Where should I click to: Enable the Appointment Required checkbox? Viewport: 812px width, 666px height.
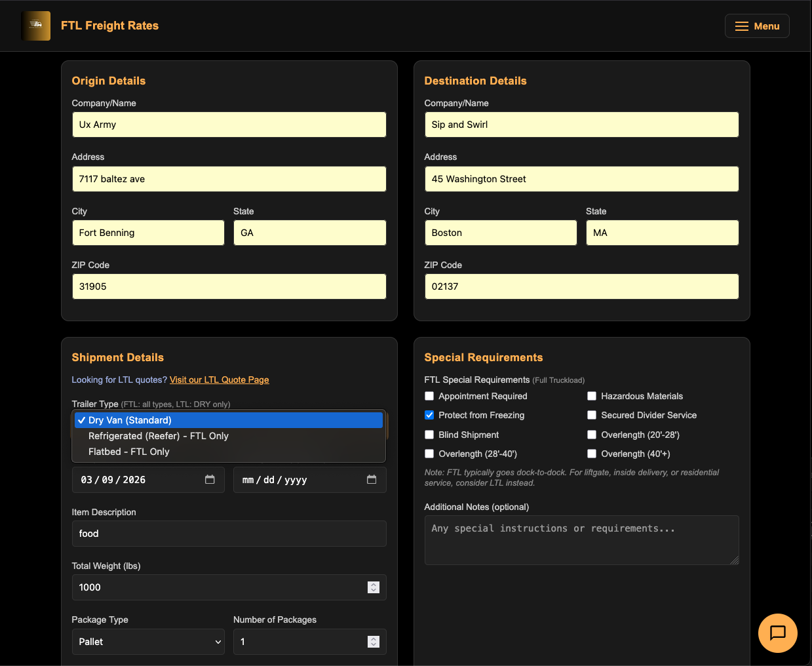point(429,396)
